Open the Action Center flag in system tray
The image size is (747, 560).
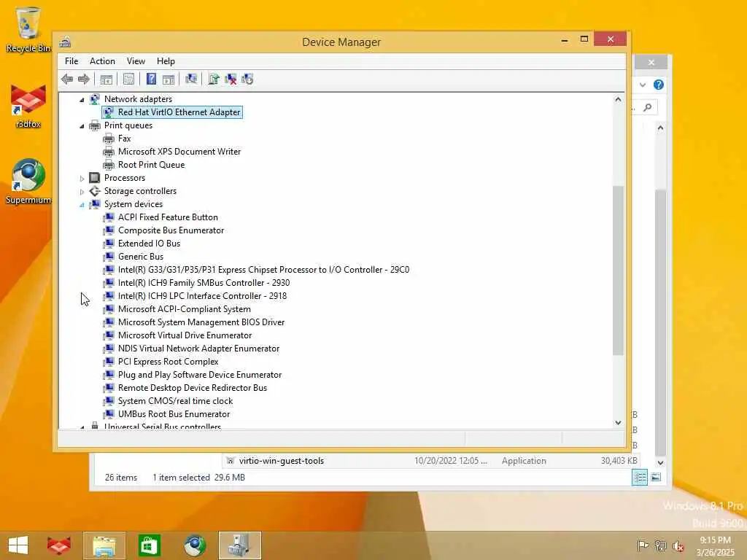click(643, 545)
